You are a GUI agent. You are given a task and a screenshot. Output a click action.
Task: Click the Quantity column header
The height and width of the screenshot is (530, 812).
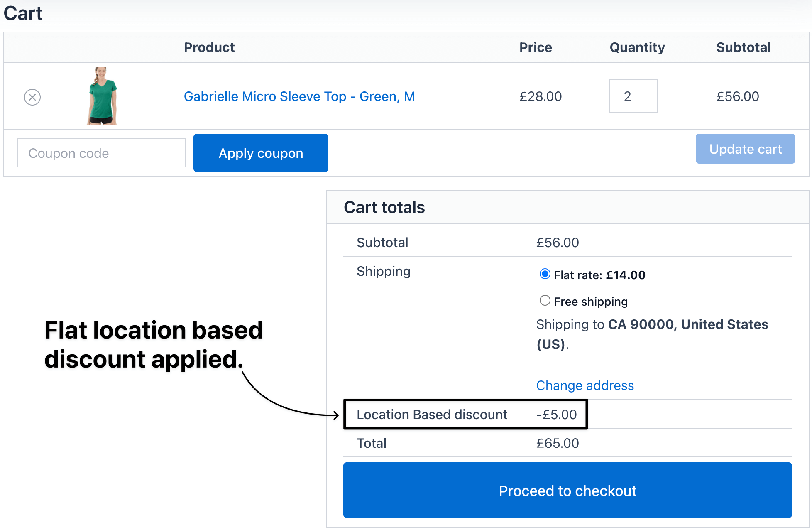point(637,47)
